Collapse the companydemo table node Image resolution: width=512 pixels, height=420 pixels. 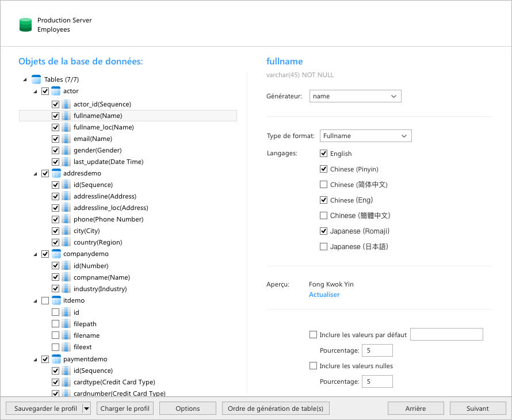point(35,254)
